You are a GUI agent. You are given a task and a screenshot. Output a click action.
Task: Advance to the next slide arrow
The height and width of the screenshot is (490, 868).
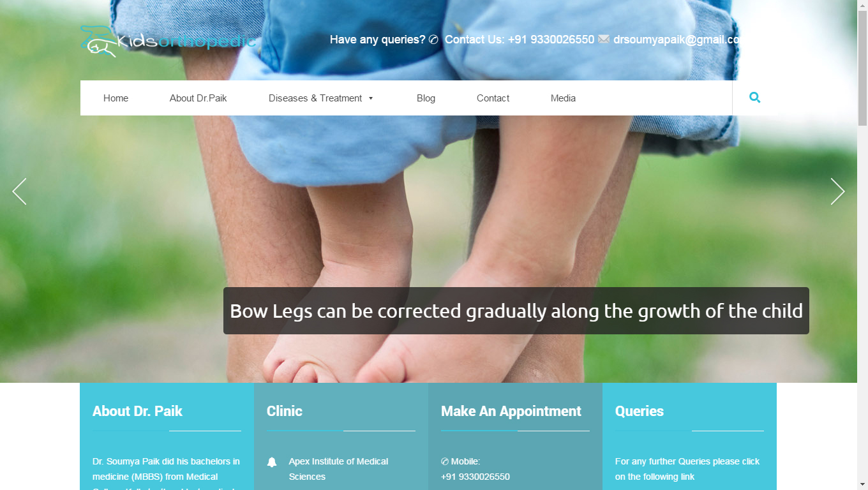click(x=837, y=191)
